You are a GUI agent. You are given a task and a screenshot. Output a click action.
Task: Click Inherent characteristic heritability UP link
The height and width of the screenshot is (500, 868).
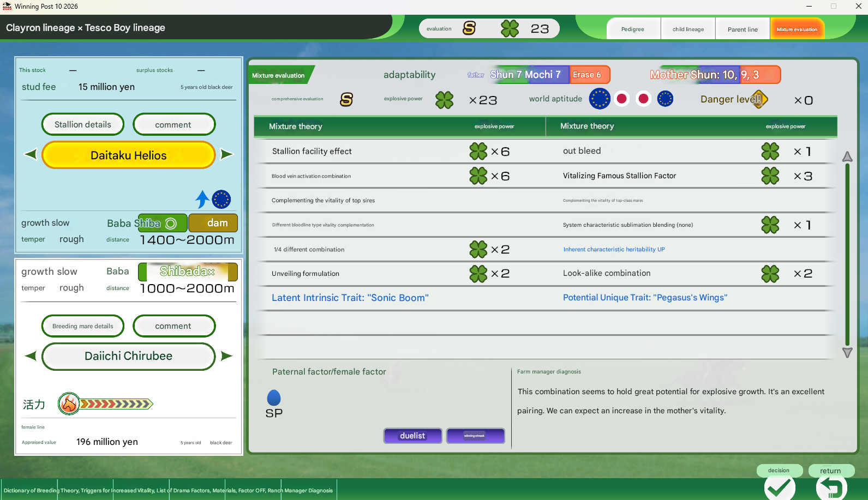[614, 249]
